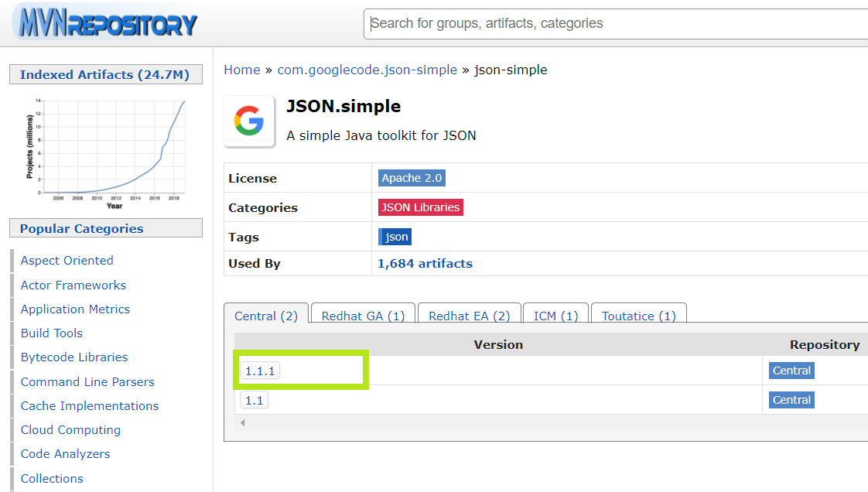This screenshot has width=868, height=492.
Task: Open the Code Analyzers category
Action: pos(65,454)
